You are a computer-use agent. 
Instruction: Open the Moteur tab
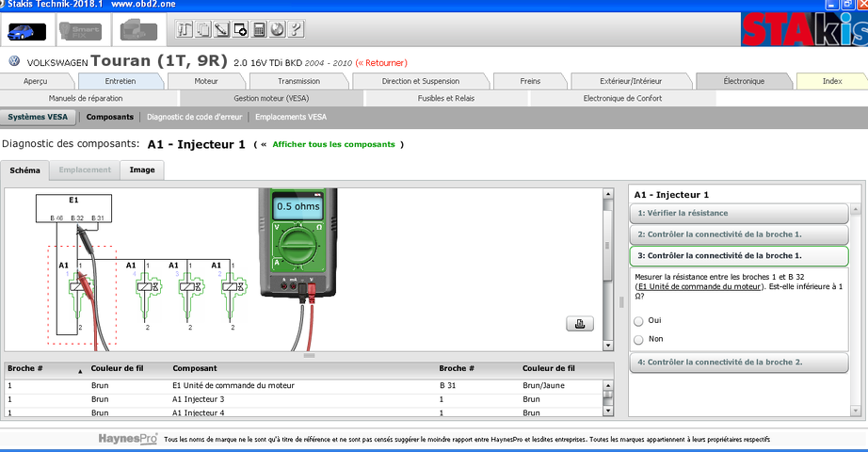(x=206, y=81)
